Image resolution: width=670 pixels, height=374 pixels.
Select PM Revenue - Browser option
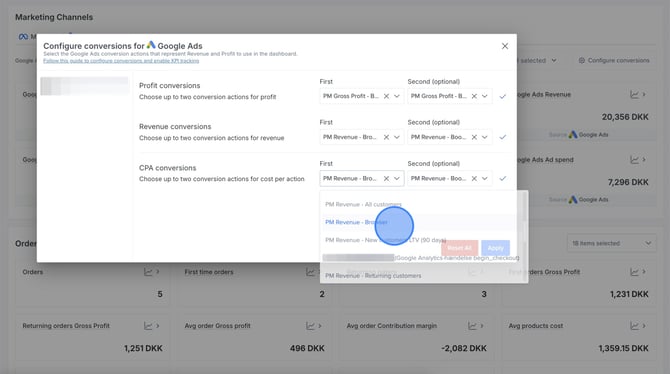pos(420,222)
